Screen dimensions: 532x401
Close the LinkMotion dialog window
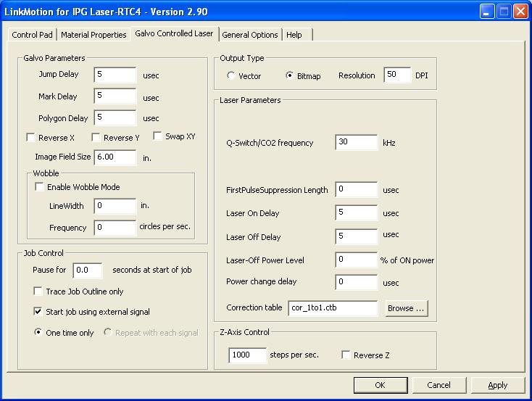click(520, 12)
